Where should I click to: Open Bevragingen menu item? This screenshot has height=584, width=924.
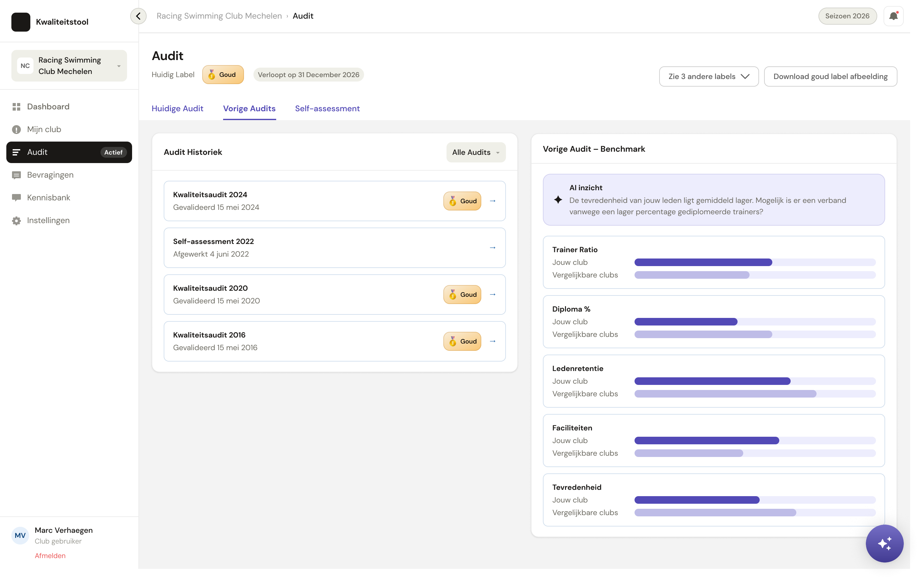(x=69, y=175)
